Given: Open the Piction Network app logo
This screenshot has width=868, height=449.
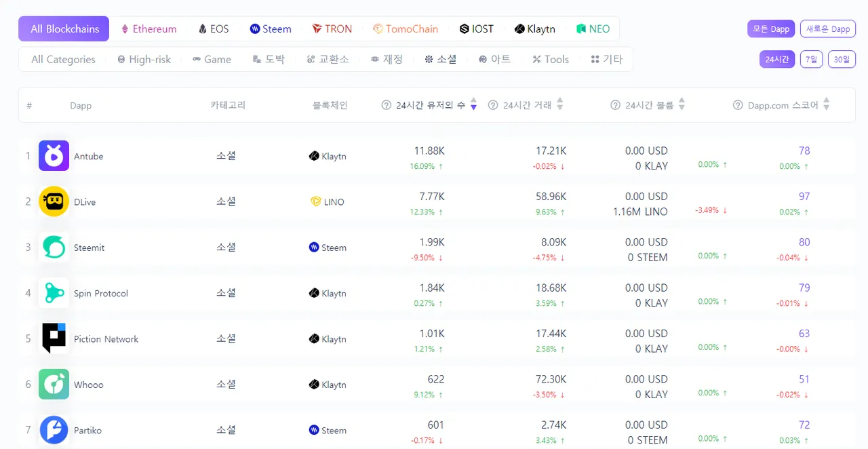Looking at the screenshot, I should (x=54, y=338).
